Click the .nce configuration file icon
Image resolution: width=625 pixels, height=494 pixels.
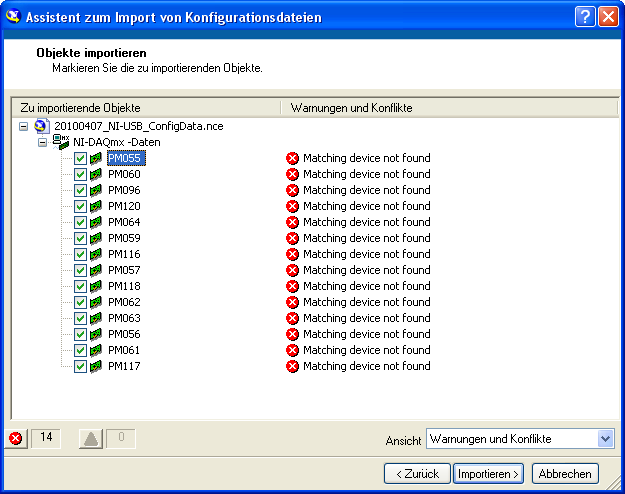(x=42, y=126)
